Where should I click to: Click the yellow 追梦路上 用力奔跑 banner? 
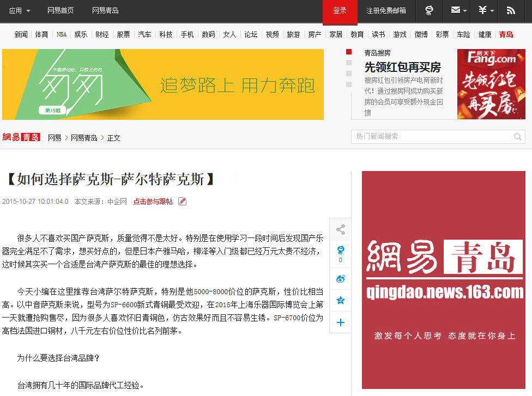pos(163,84)
